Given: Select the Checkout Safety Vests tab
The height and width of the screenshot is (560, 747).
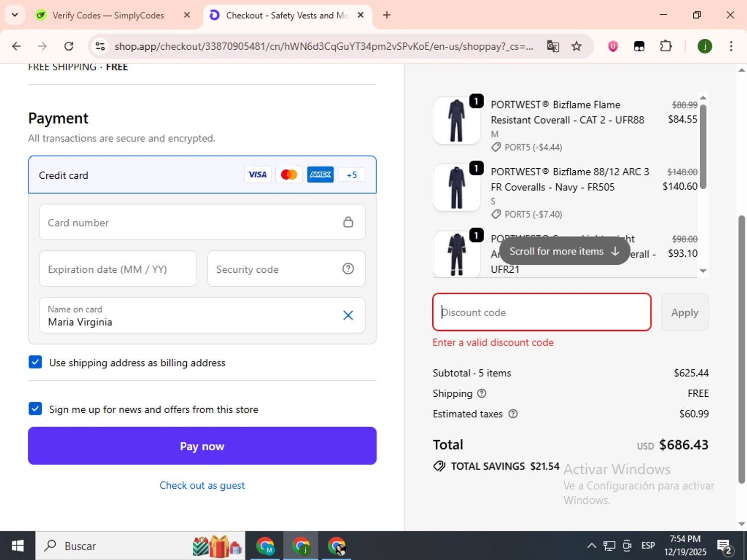Looking at the screenshot, I should tap(286, 15).
